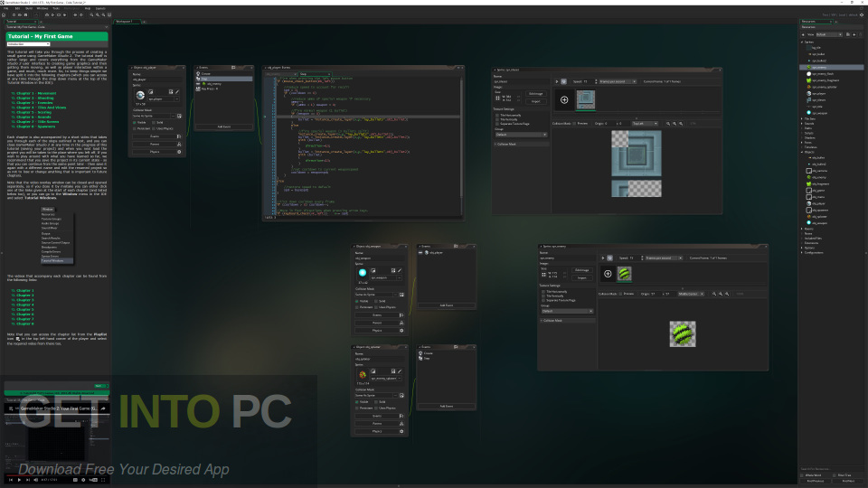The height and width of the screenshot is (488, 868).
Task: Open the Layouts menu
Action: (x=100, y=8)
